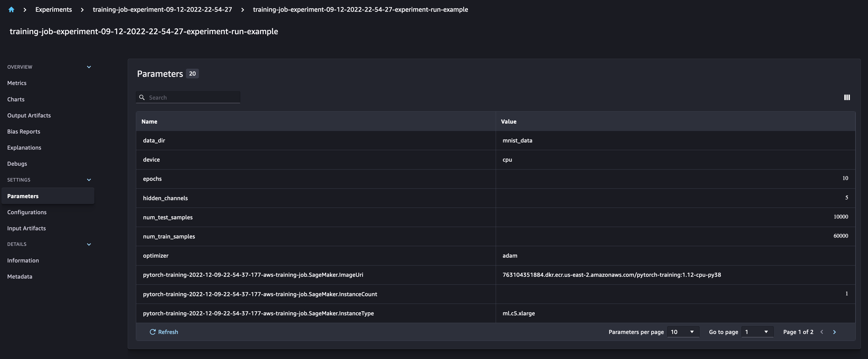Open Configurations in the sidebar

(x=27, y=212)
